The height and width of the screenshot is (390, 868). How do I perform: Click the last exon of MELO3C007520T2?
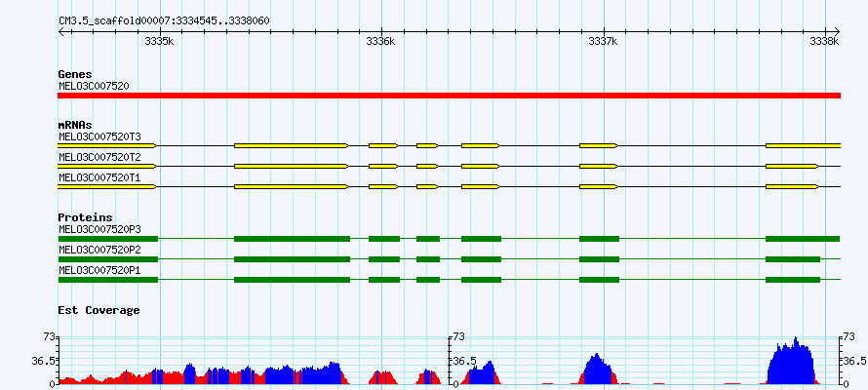tap(792, 166)
